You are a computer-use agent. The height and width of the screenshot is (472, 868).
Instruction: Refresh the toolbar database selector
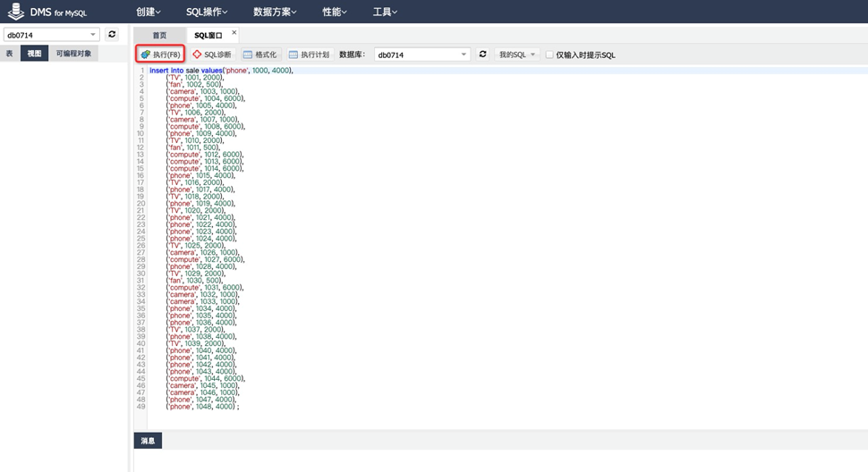[x=482, y=55]
